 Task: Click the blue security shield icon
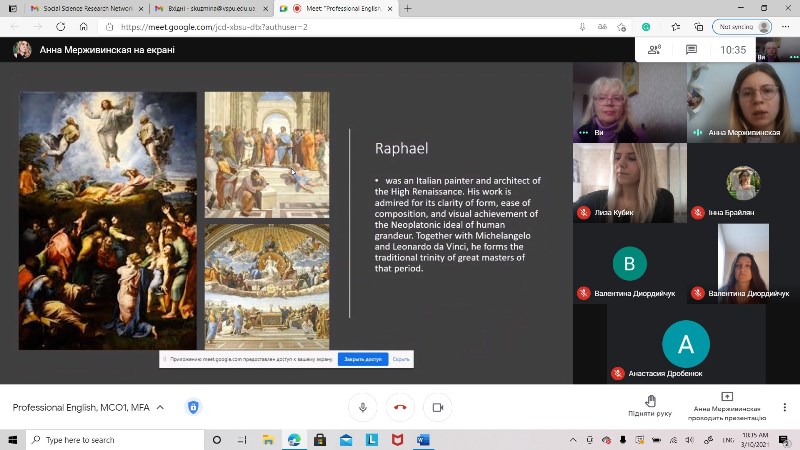(x=193, y=407)
